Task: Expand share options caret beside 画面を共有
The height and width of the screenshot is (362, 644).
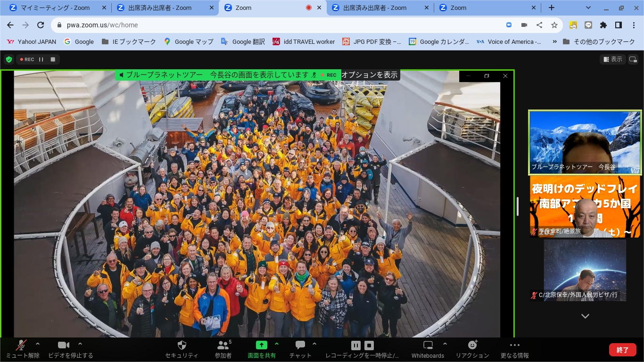Action: click(277, 344)
